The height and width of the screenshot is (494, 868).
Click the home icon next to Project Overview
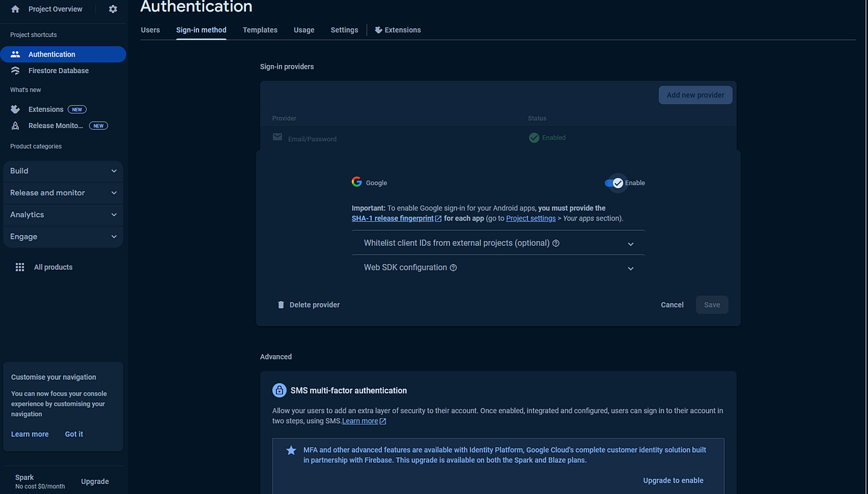point(14,9)
